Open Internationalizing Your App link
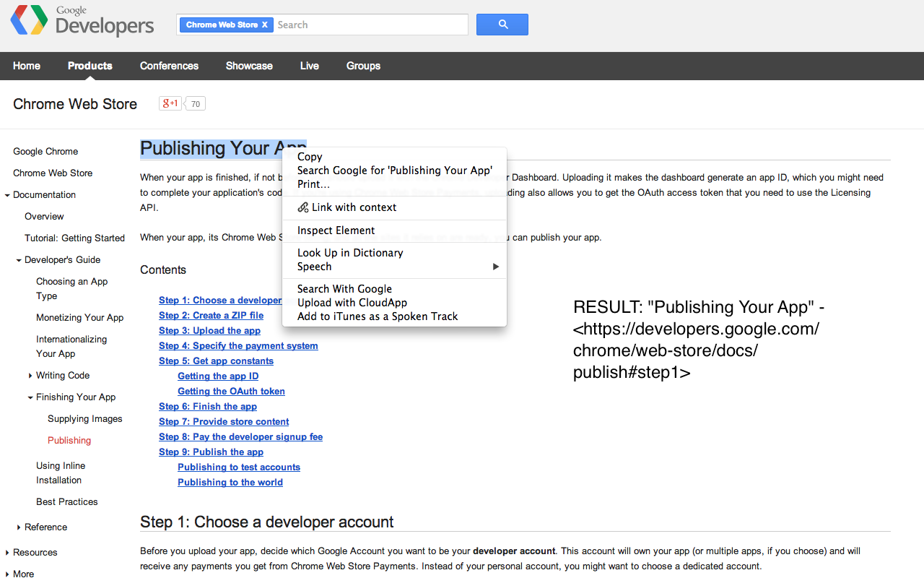Screen dimensions: 924x578 pos(71,347)
